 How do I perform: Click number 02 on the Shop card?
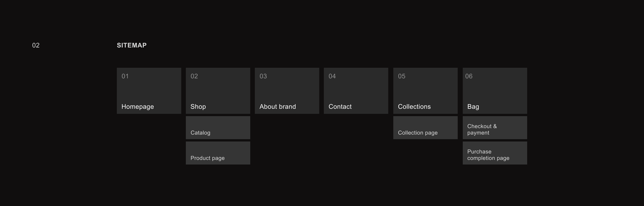(x=194, y=76)
